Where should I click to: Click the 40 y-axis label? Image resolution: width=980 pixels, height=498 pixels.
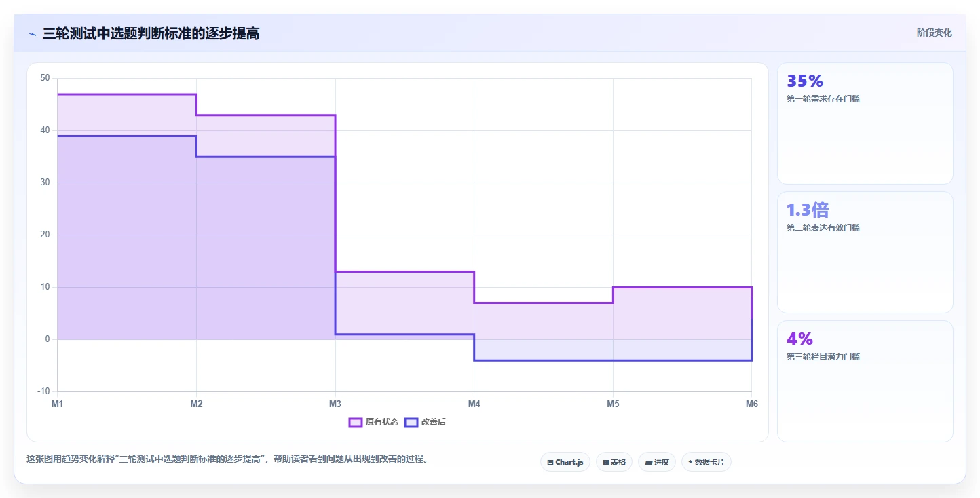tap(45, 130)
